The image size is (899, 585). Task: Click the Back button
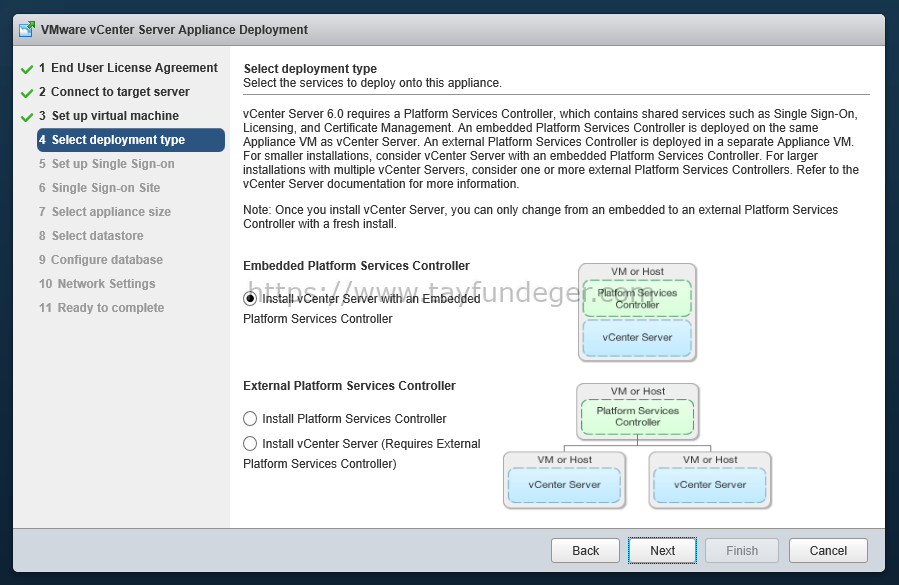coord(585,551)
